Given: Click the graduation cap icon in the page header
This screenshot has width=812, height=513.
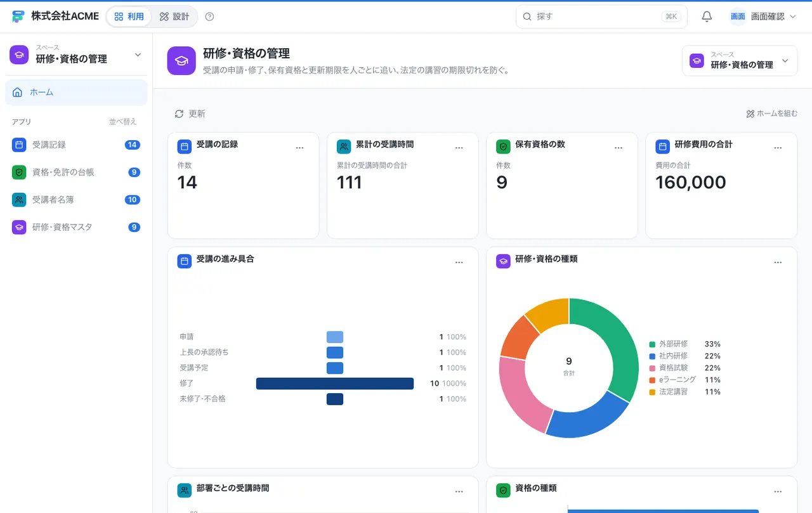Looking at the screenshot, I should pos(181,61).
